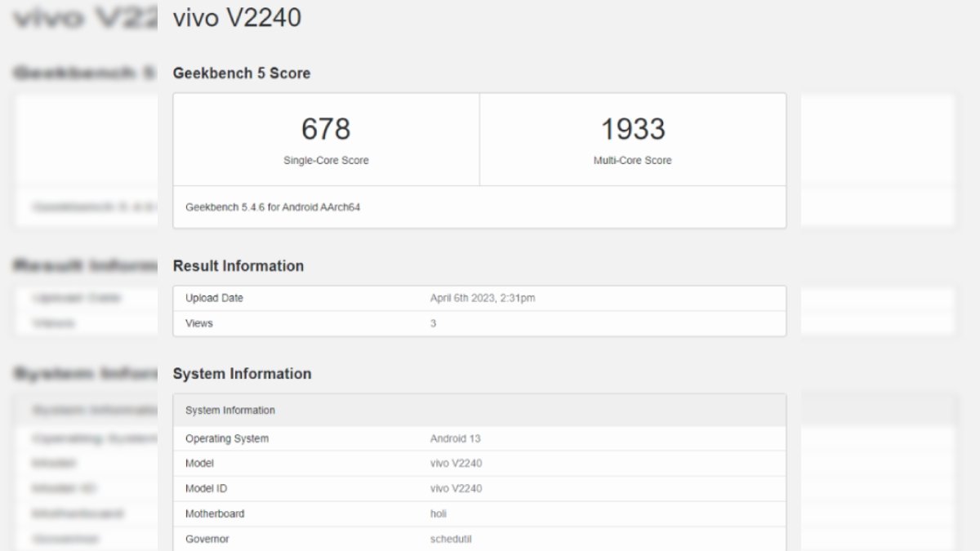Click the Motherboard row label

coord(215,513)
